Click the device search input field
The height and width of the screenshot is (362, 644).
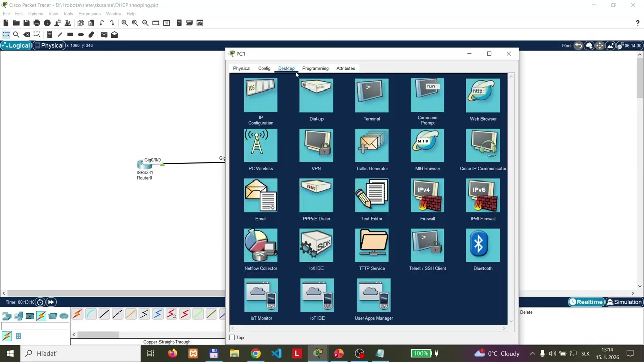tap(35, 327)
